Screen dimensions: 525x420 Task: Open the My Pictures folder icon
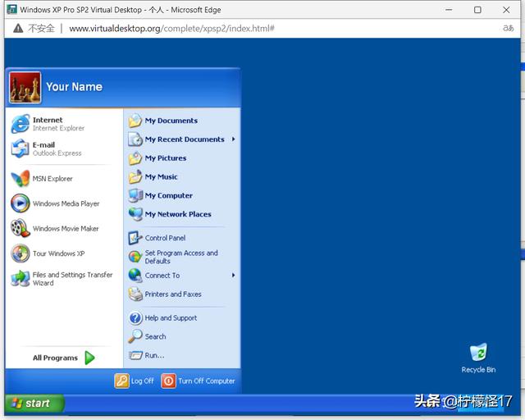(135, 158)
